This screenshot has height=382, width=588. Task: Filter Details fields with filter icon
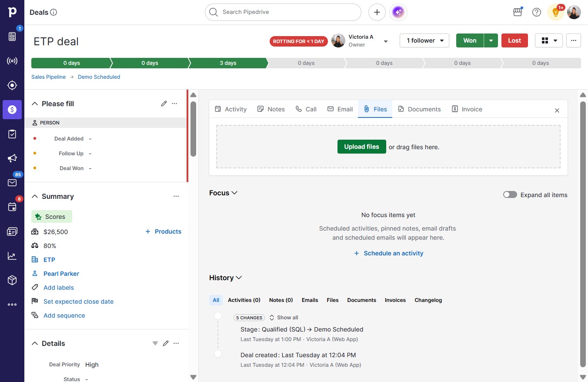click(155, 343)
